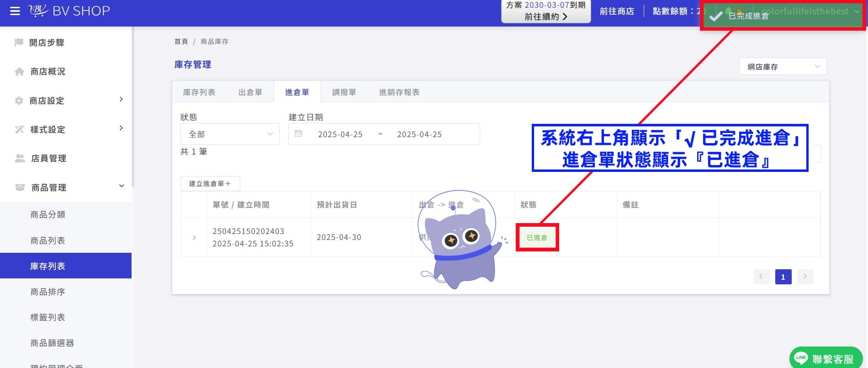868x368 pixels.
Task: Open the 狀態 filter dropdown showing 全部
Action: 230,134
